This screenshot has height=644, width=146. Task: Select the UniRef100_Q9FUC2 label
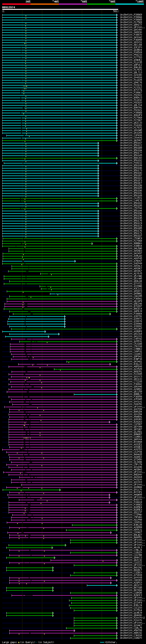131,65
